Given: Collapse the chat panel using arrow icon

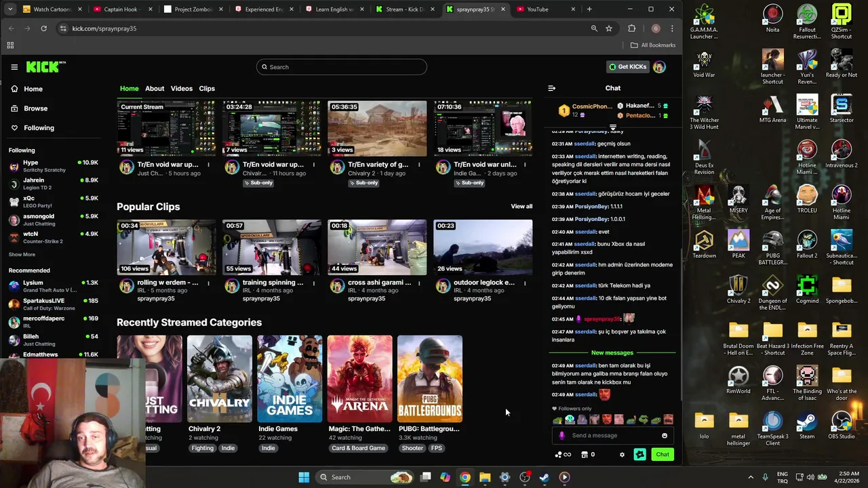Looking at the screenshot, I should coord(551,88).
